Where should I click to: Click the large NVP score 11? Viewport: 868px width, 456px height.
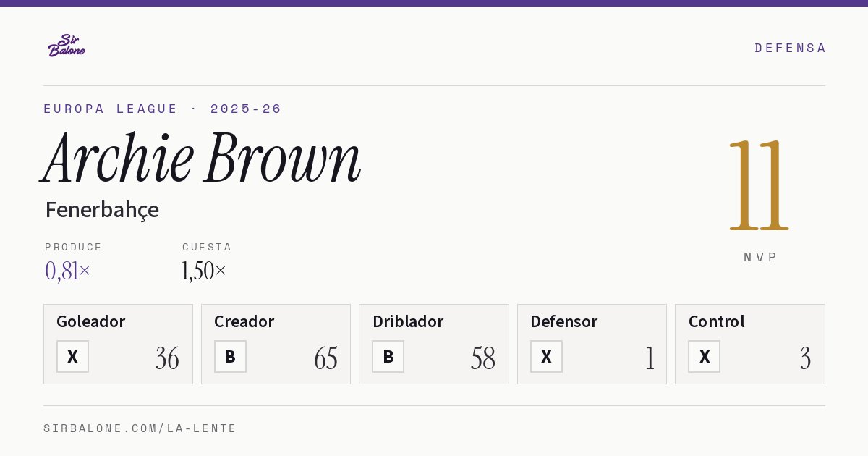point(759,185)
